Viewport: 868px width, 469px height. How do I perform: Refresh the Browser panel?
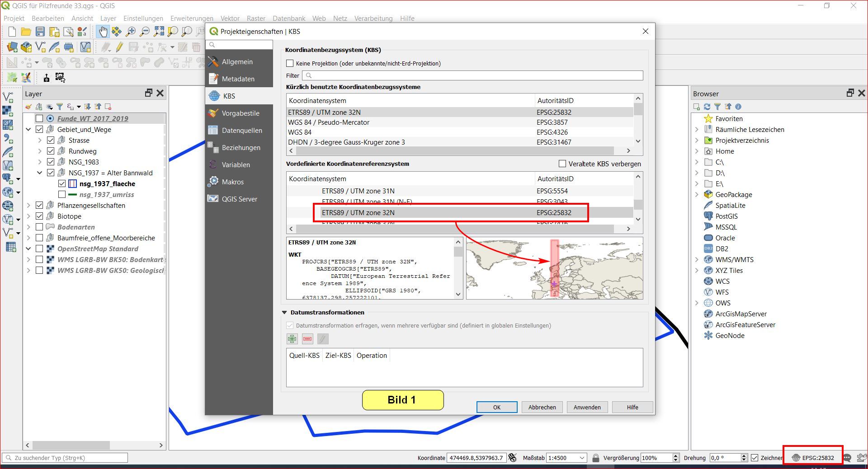(707, 107)
